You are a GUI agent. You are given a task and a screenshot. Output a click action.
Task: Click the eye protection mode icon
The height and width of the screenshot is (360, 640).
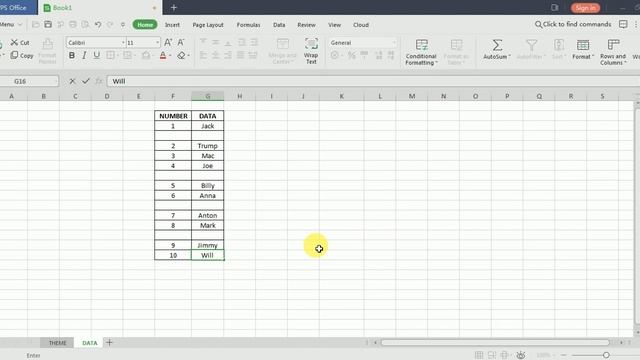point(521,355)
